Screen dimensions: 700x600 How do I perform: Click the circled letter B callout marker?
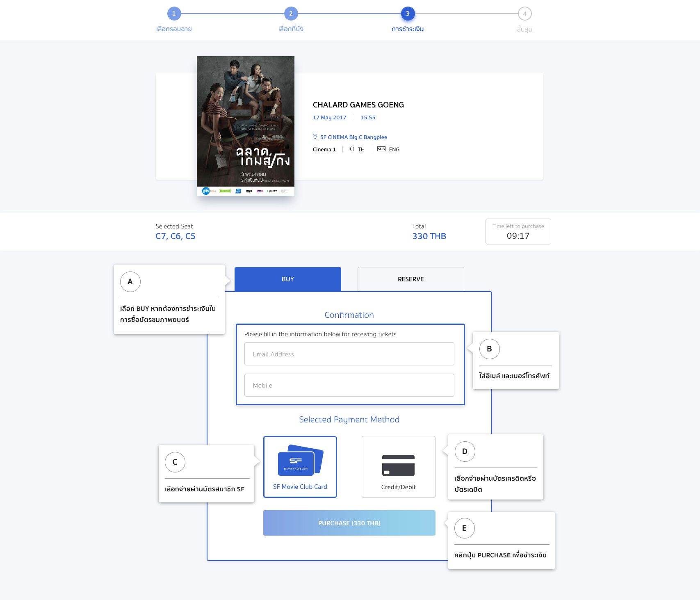[x=489, y=349]
